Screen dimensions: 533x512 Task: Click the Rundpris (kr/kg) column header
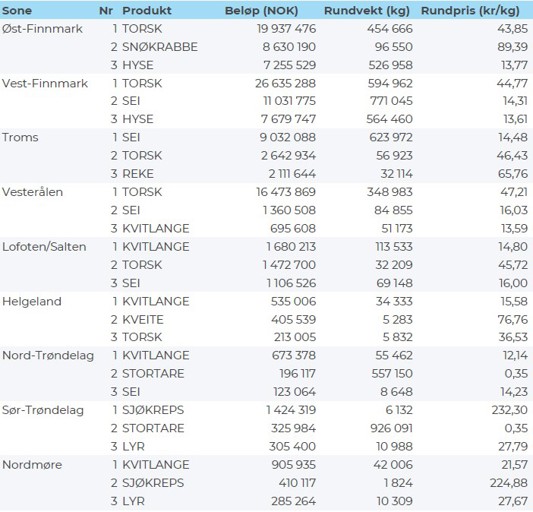coord(470,11)
